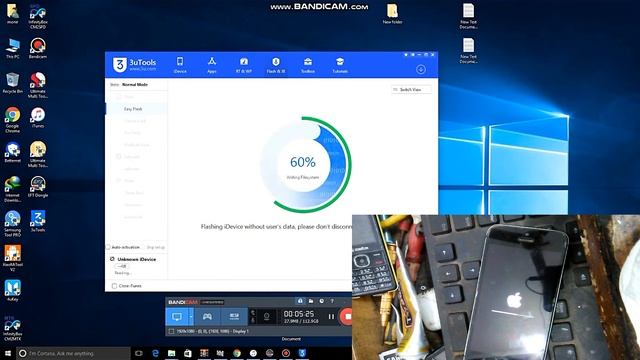Select the InfinityBox CM2SPD desktop icon
640x360 pixels.
coord(38,16)
